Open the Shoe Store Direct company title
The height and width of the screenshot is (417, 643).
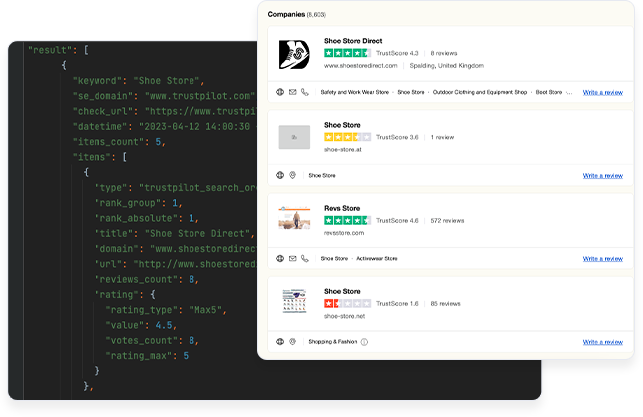pos(353,41)
